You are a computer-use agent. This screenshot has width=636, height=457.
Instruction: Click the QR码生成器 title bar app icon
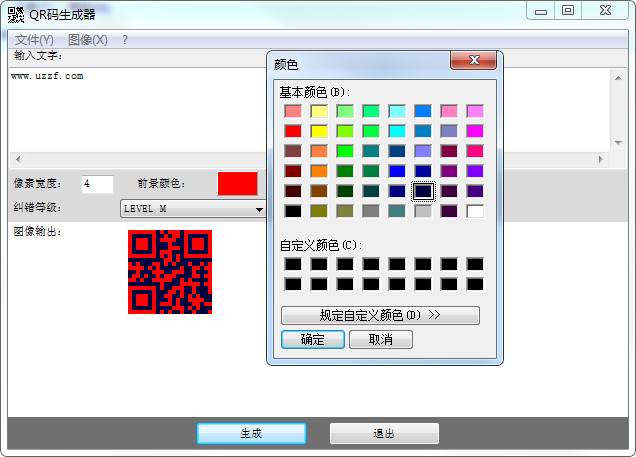tap(15, 14)
